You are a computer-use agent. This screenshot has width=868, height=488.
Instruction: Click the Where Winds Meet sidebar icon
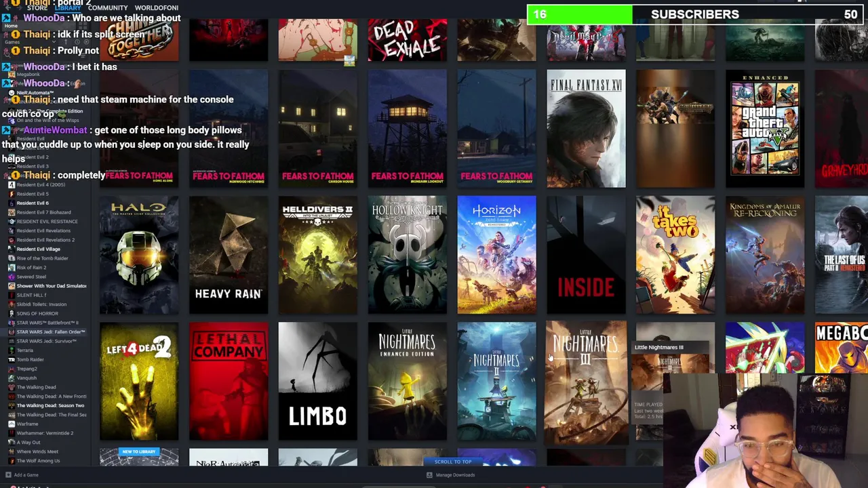pyautogui.click(x=12, y=451)
